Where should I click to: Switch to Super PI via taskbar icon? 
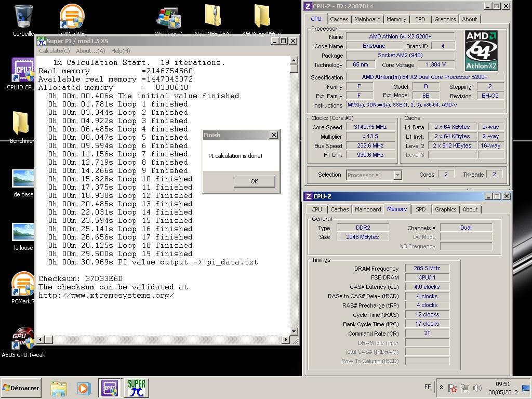137,388
